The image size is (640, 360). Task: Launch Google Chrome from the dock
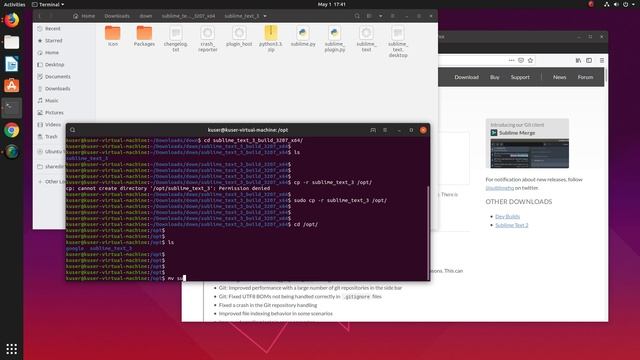pyautogui.click(x=11, y=130)
